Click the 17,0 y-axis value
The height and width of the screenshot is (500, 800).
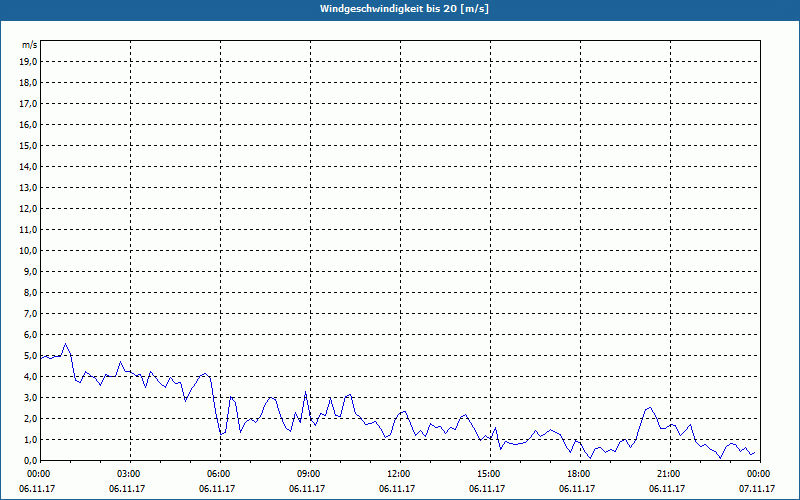pyautogui.click(x=29, y=104)
